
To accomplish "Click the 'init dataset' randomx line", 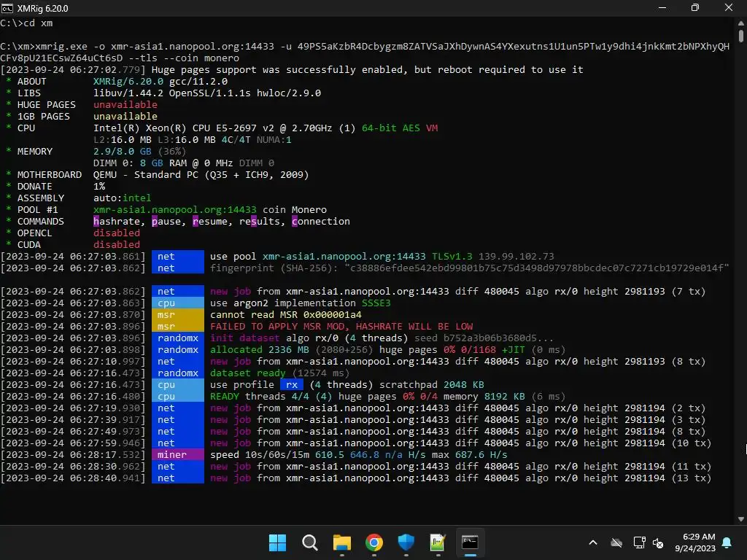I will [x=382, y=338].
